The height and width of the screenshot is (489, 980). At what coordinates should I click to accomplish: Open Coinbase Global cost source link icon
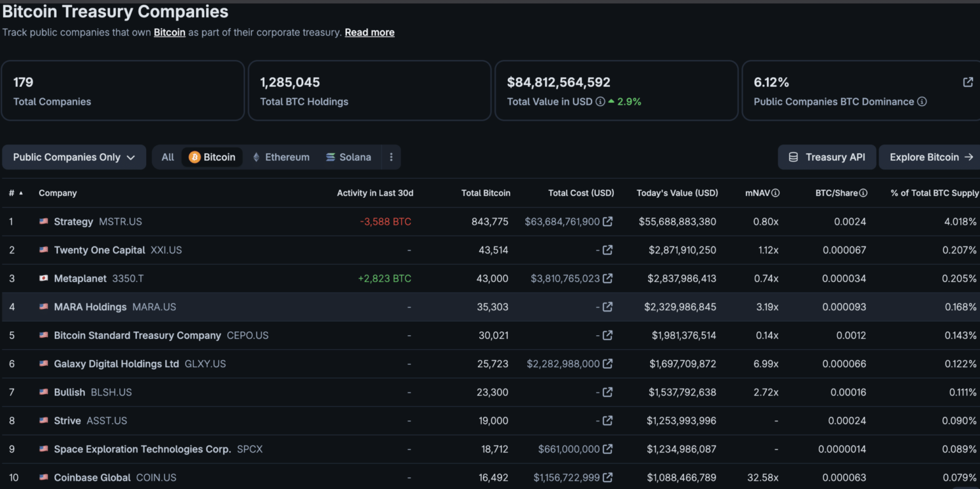coord(607,478)
